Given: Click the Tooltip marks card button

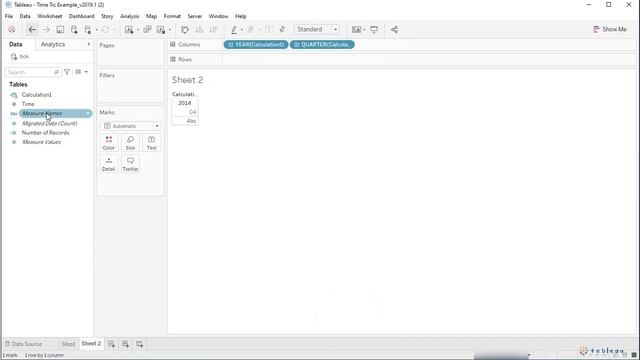Looking at the screenshot, I should pyautogui.click(x=130, y=164).
